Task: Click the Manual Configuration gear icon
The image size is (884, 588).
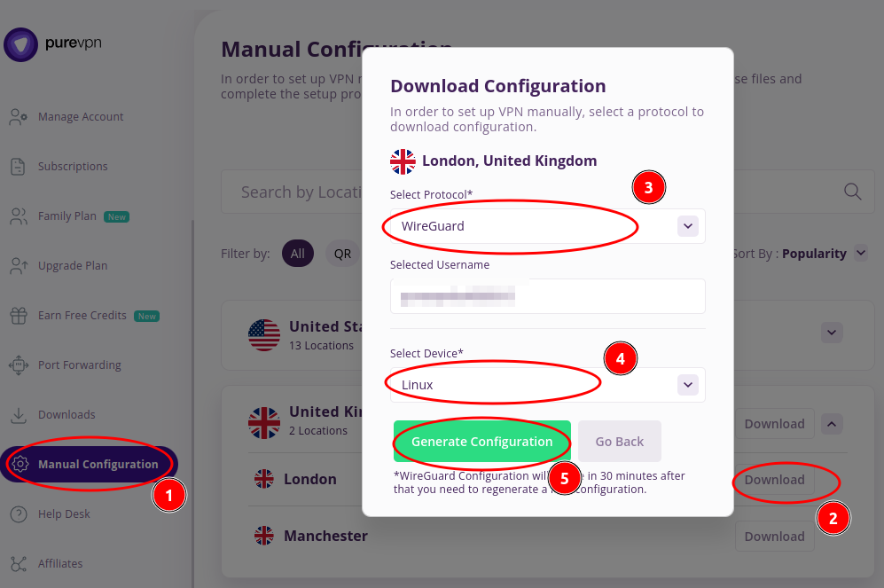Action: pyautogui.click(x=21, y=464)
